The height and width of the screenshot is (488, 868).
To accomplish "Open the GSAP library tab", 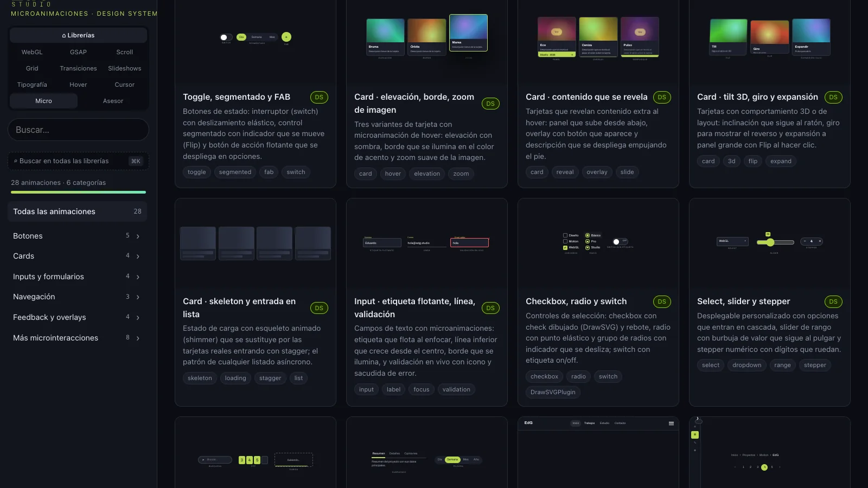I will click(x=78, y=52).
